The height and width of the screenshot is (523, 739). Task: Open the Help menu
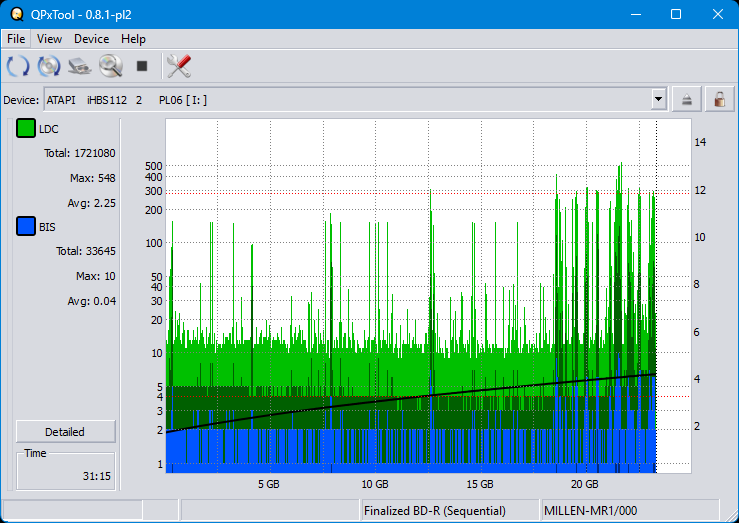coord(133,39)
